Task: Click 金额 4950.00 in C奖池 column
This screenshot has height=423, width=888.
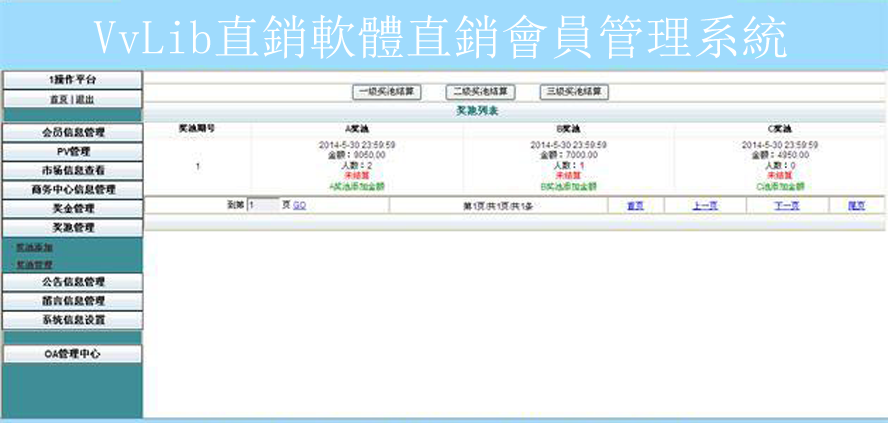Action: point(780,155)
